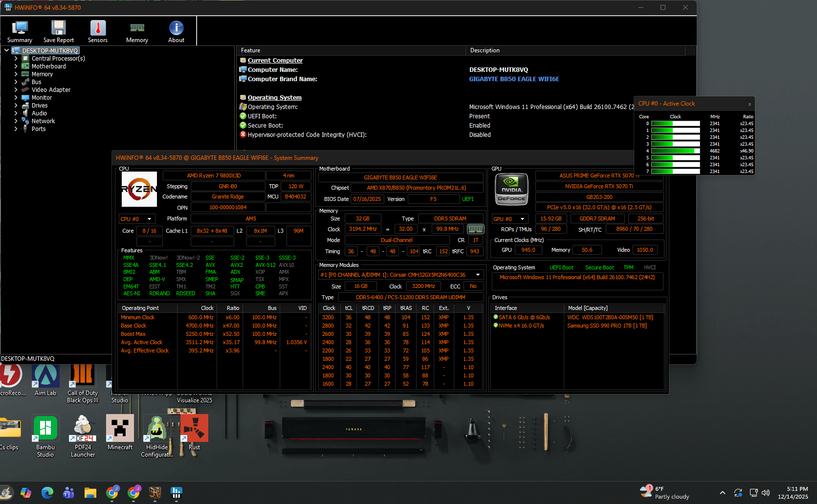Open File Explorer from the taskbar

coord(90,493)
